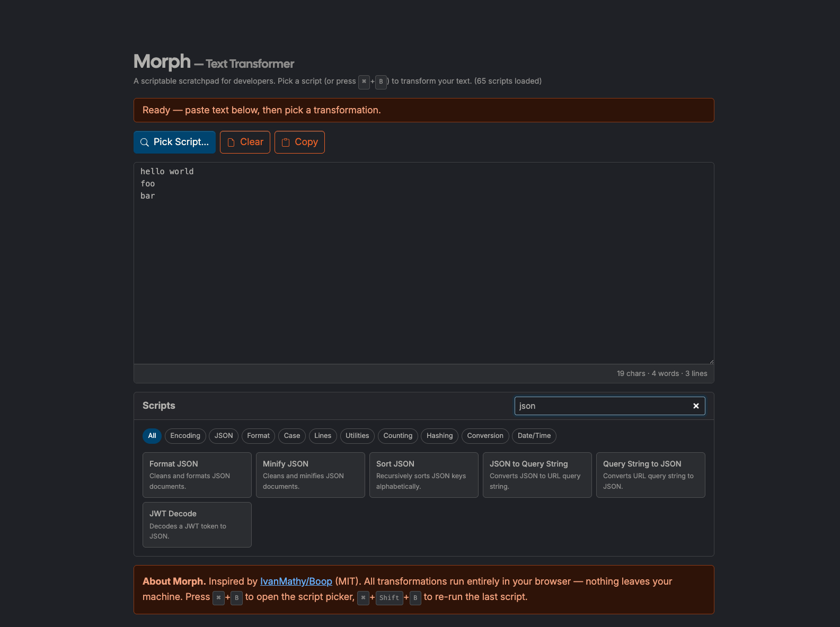Click the 'hello world' line in editor
840x627 pixels.
[167, 172]
